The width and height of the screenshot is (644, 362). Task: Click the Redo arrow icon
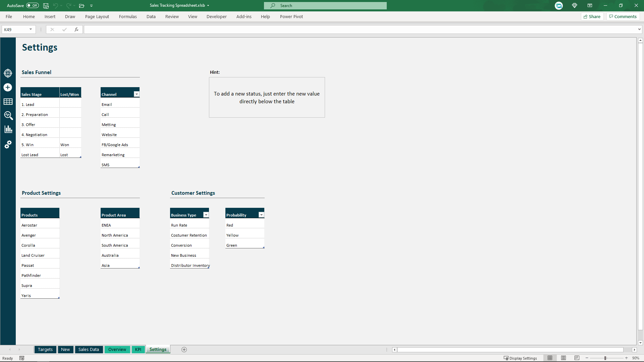[x=68, y=6]
